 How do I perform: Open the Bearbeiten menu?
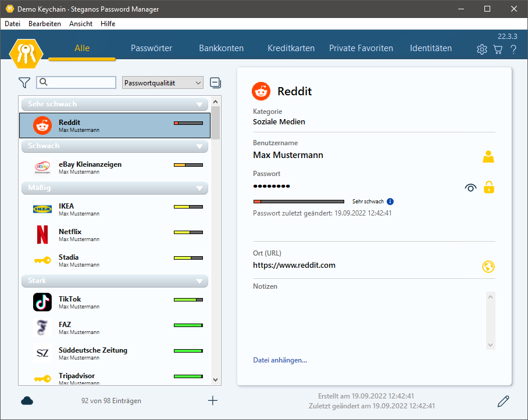pos(45,24)
